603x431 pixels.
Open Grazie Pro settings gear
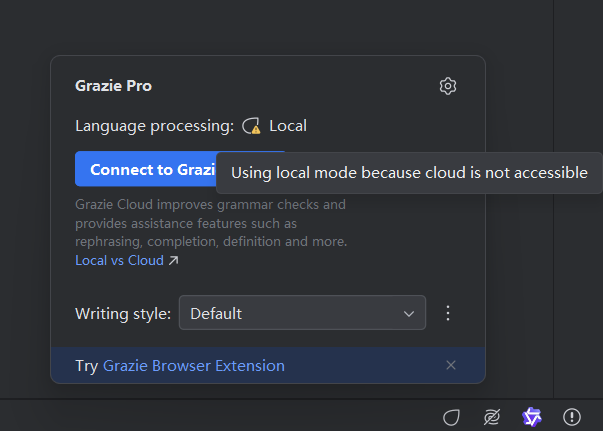pyautogui.click(x=448, y=86)
